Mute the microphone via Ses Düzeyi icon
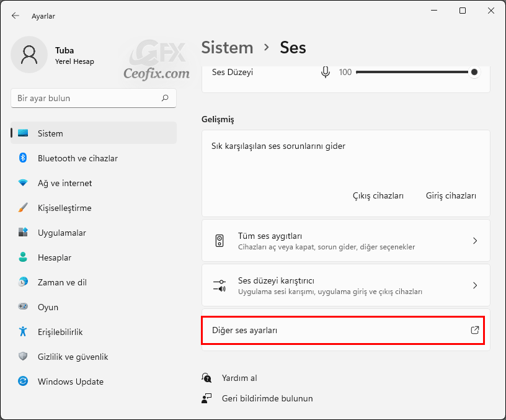This screenshot has height=420, width=506. tap(326, 72)
